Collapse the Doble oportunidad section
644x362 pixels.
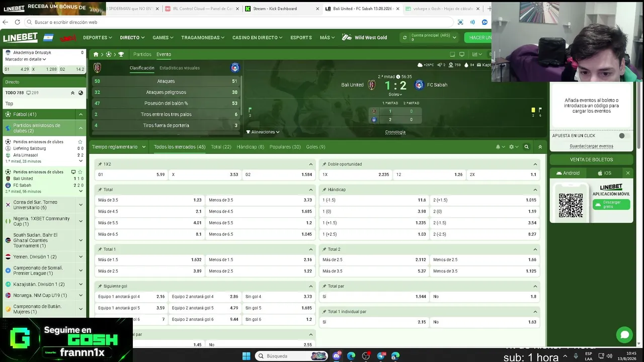coord(535,164)
